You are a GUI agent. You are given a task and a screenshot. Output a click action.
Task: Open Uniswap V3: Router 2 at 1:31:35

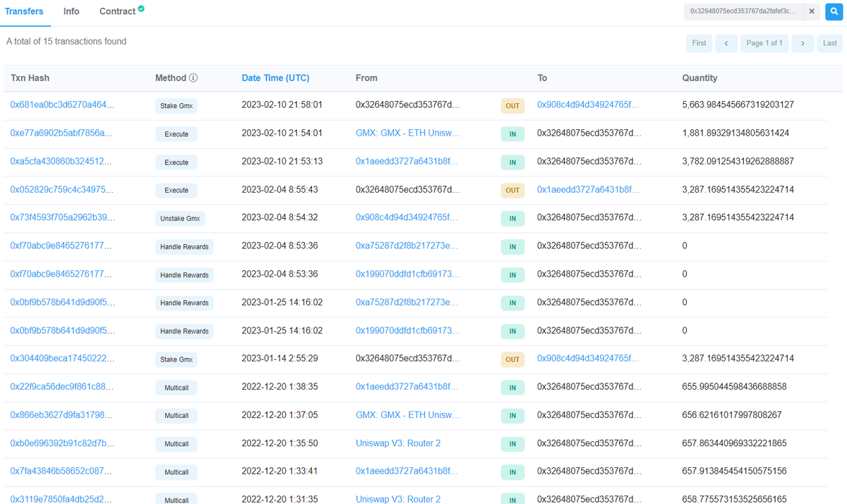click(398, 499)
